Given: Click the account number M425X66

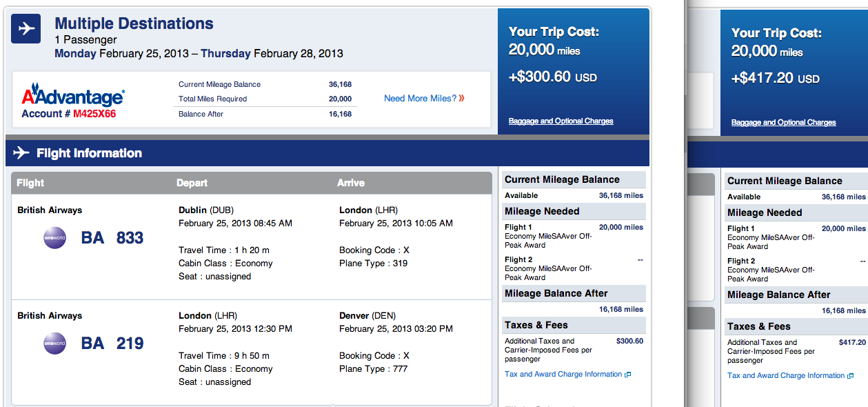Looking at the screenshot, I should point(94,114).
